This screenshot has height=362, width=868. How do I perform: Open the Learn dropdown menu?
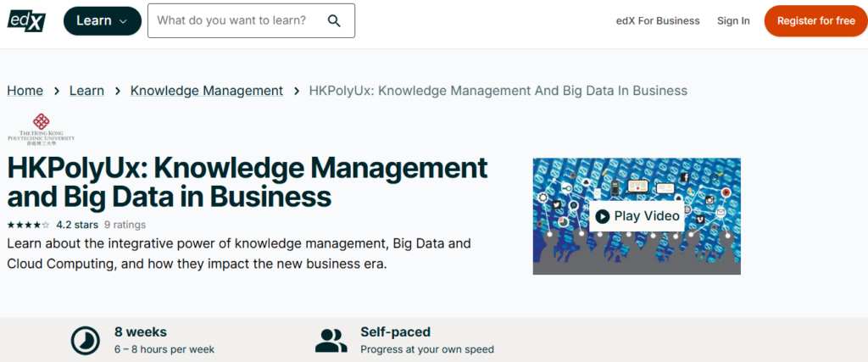coord(103,21)
